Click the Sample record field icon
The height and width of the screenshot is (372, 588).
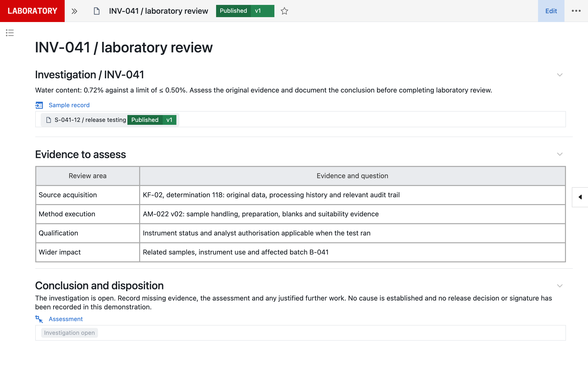(39, 105)
